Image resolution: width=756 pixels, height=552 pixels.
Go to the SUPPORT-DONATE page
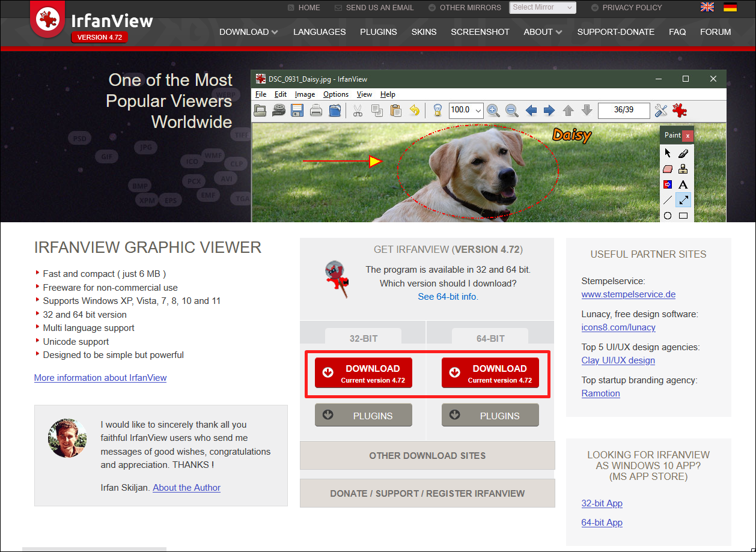[616, 32]
